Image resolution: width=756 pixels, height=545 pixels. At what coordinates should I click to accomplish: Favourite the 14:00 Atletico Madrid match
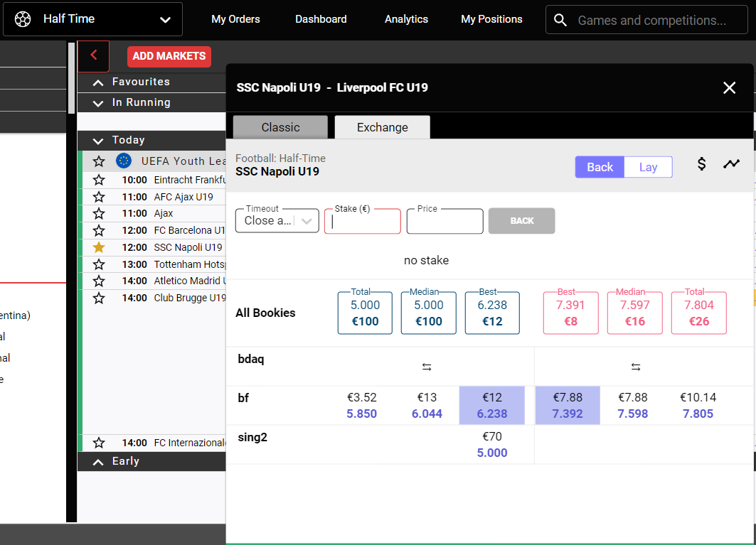tap(99, 281)
